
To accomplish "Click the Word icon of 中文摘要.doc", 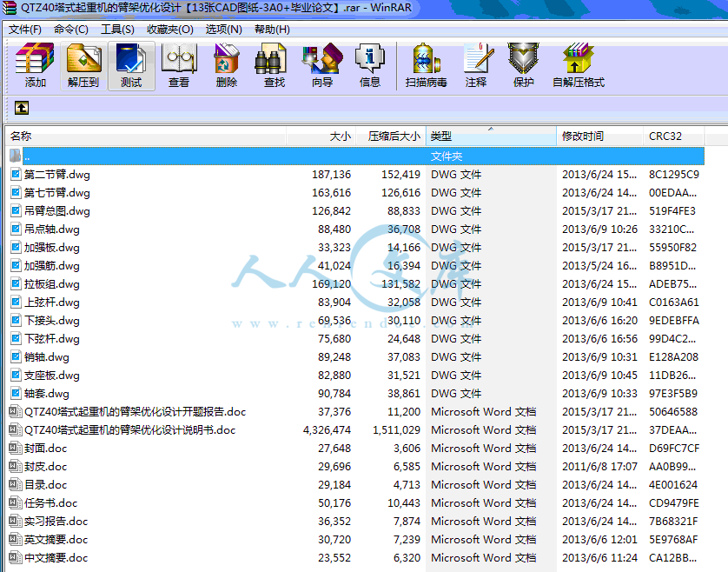I will click(16, 557).
